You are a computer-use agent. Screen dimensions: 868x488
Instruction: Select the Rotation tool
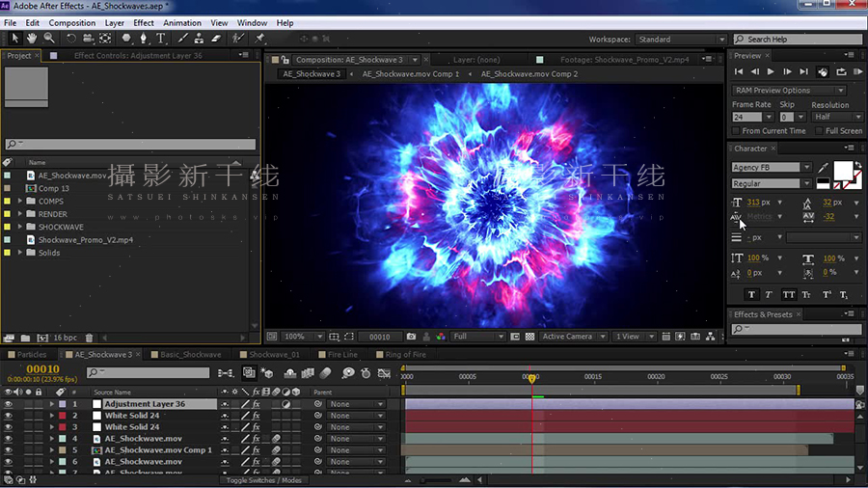point(70,39)
